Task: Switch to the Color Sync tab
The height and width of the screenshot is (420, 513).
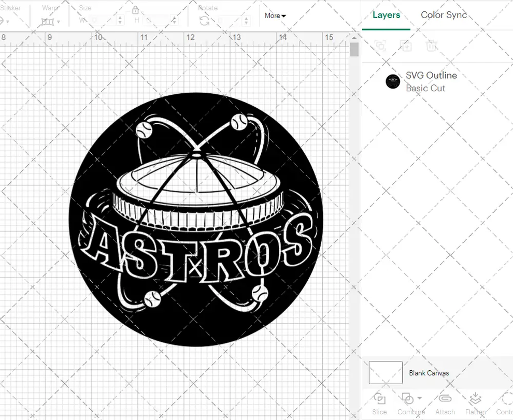Action: (444, 15)
